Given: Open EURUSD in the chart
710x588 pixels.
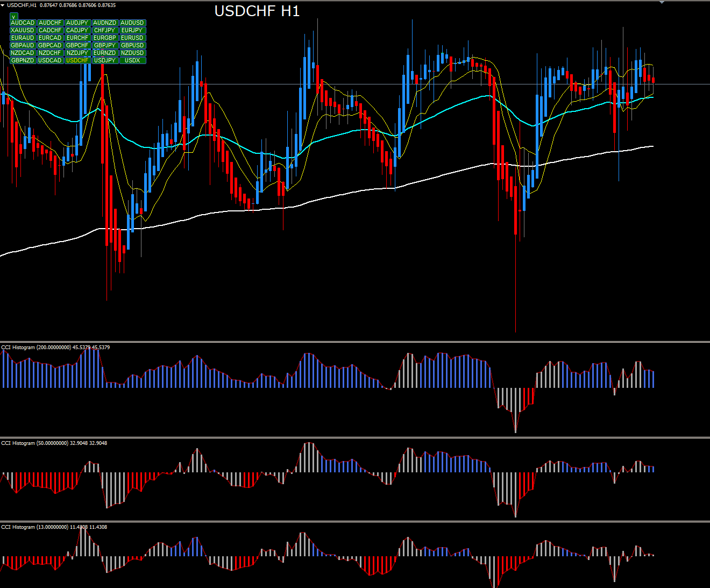Looking at the screenshot, I should coord(132,38).
